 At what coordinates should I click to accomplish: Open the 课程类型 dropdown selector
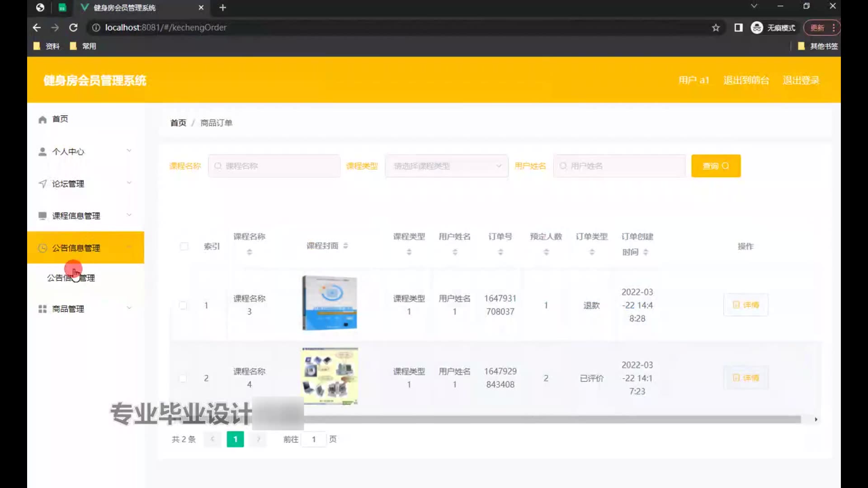[446, 166]
